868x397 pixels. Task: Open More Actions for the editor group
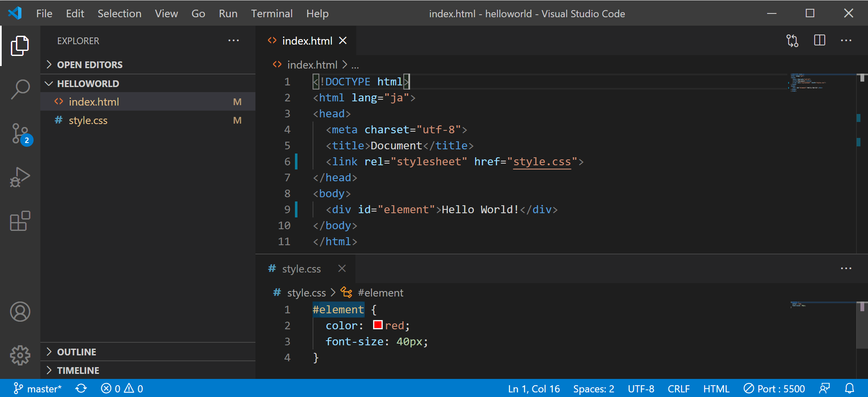click(846, 40)
